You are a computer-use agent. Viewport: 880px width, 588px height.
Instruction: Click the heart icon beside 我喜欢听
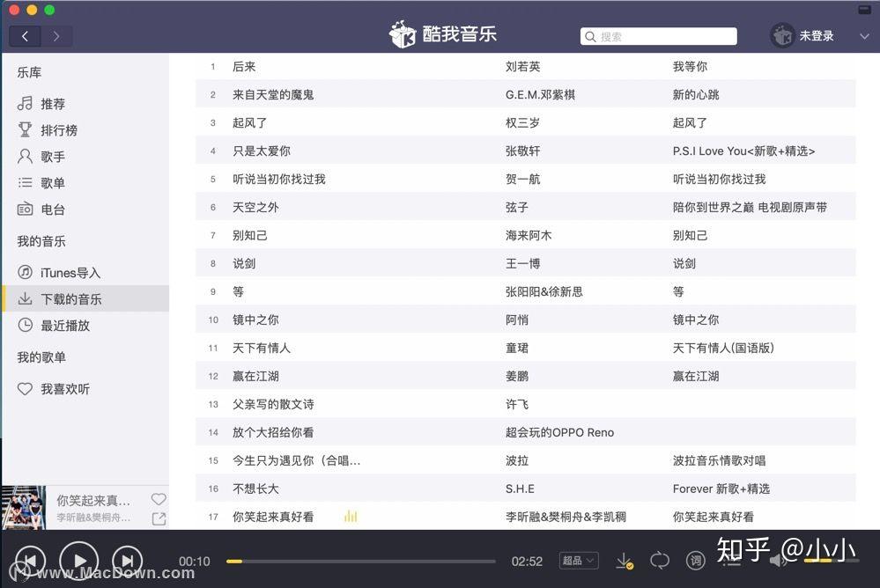coord(25,388)
